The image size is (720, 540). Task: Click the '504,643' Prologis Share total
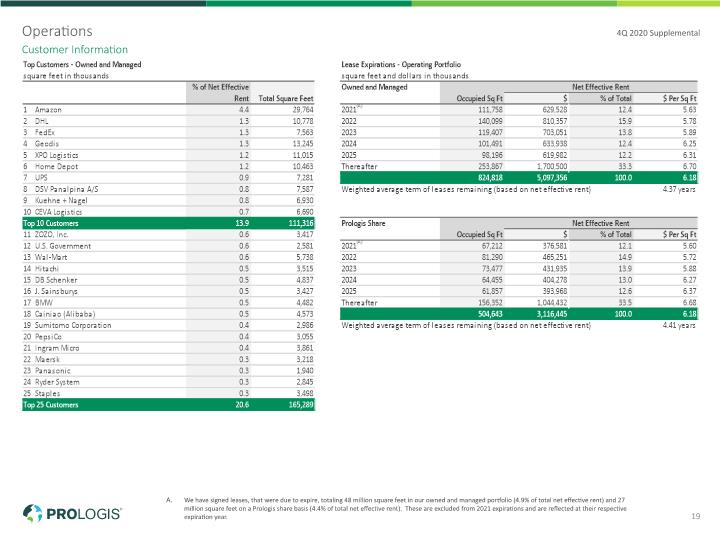click(490, 314)
